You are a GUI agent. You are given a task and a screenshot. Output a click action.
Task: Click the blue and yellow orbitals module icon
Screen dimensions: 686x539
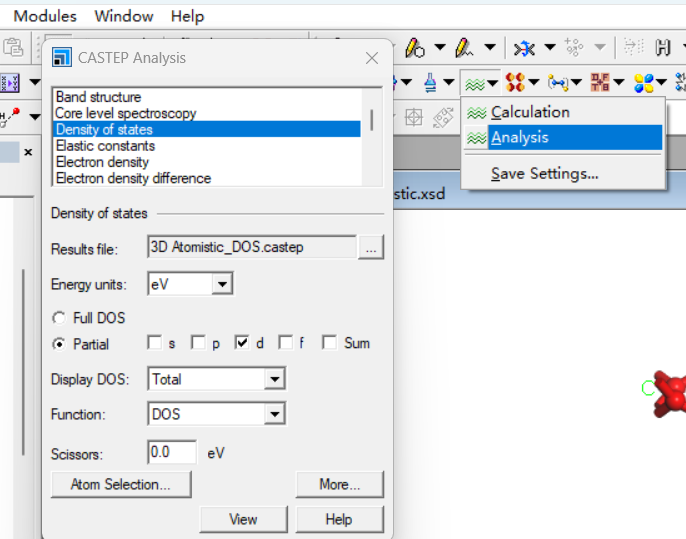pos(644,83)
